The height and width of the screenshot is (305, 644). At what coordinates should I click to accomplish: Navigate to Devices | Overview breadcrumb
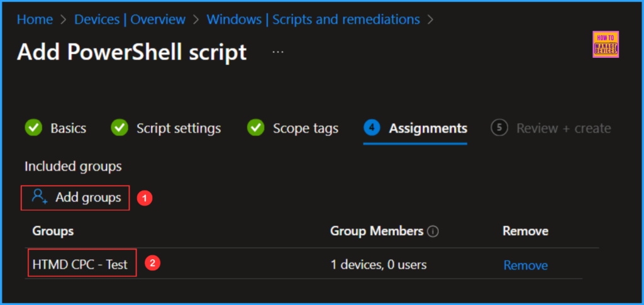(x=130, y=19)
